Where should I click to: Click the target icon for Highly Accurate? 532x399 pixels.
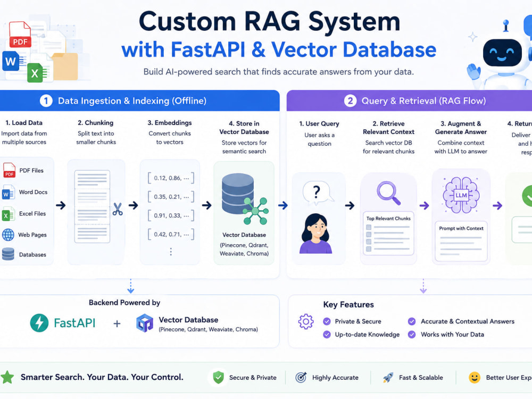[301, 377]
